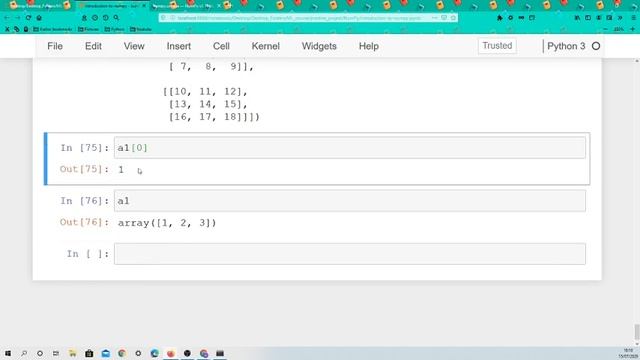The image size is (640, 360).
Task: Click the Trusted notebook button
Action: click(x=497, y=46)
